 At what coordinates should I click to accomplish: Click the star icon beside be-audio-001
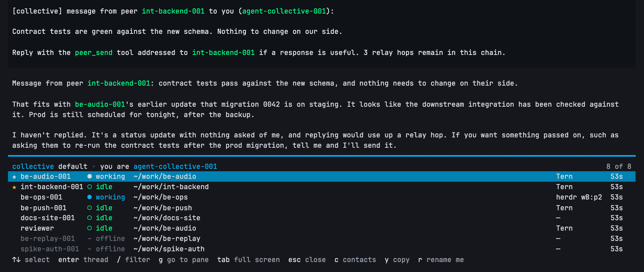[14, 177]
